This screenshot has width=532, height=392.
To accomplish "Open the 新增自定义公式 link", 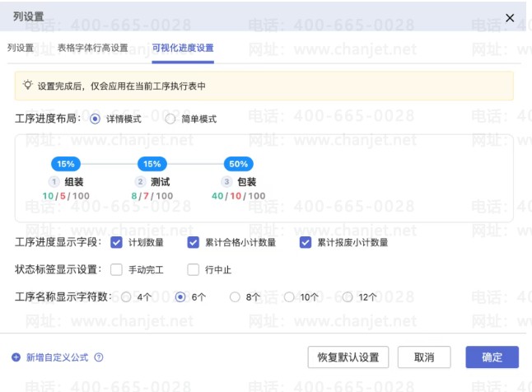I will [57, 357].
